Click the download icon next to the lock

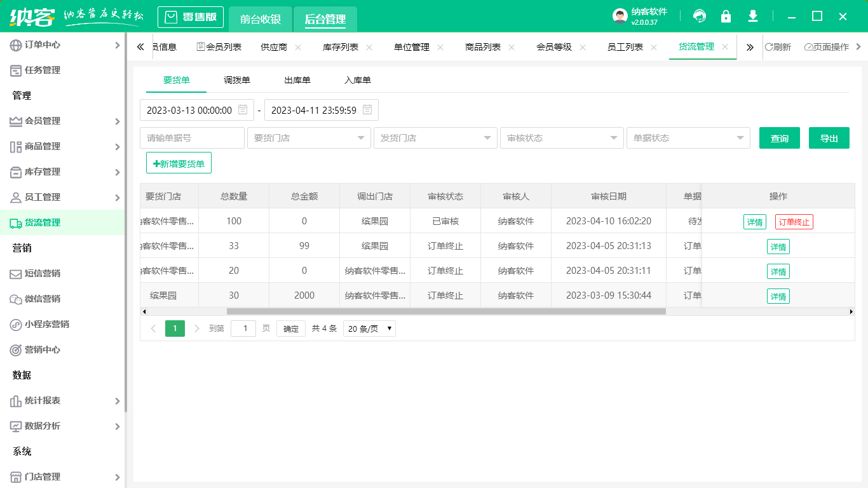click(x=752, y=16)
